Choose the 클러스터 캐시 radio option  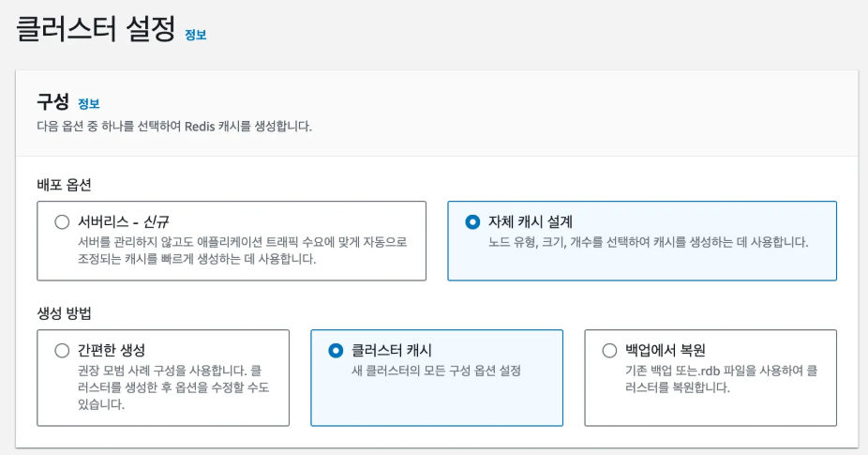(336, 350)
